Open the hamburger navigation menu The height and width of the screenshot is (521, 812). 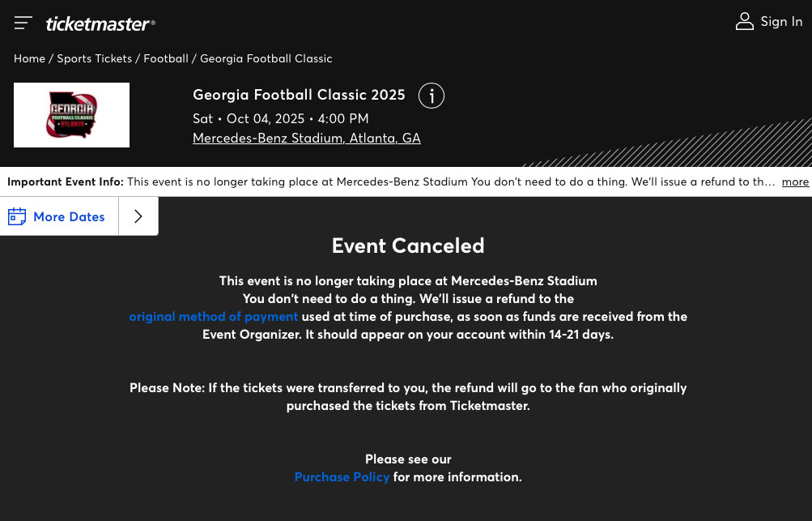pyautogui.click(x=23, y=23)
